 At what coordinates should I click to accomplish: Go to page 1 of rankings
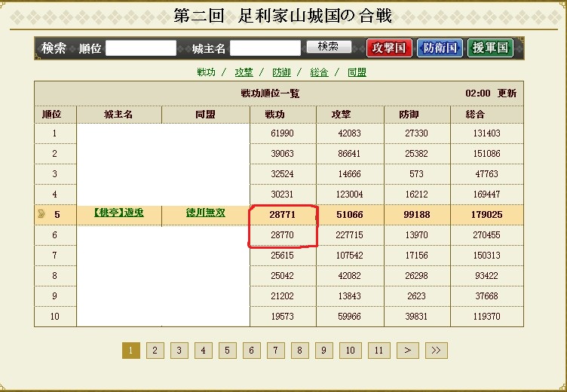[x=131, y=351]
